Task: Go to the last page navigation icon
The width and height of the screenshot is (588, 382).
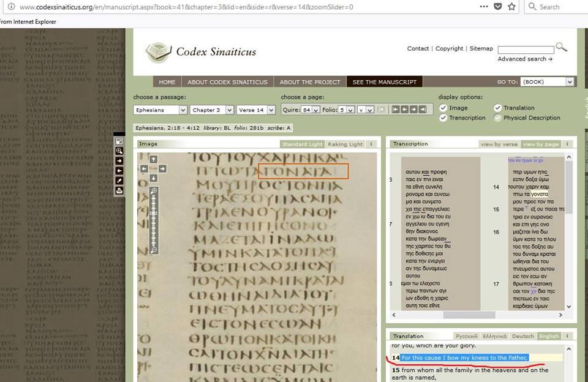Action: tap(423, 110)
